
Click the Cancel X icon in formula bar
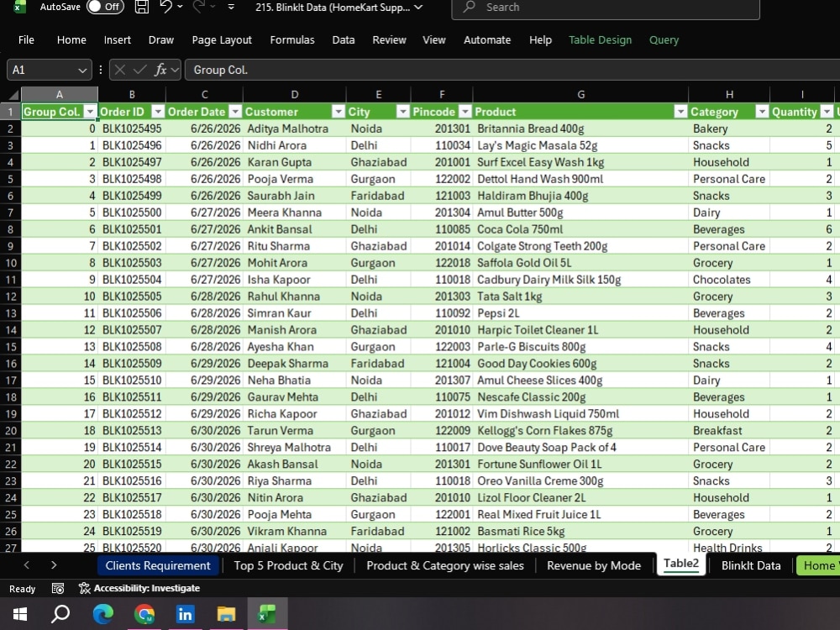[120, 70]
